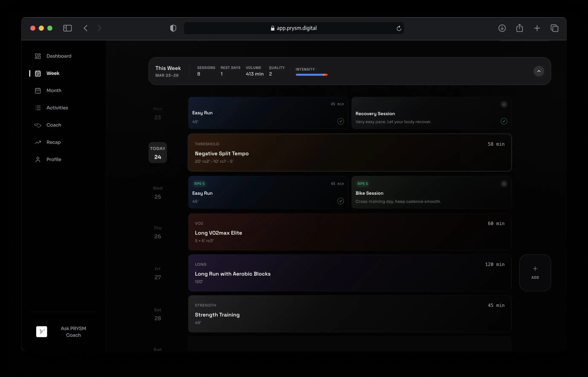Open your Profile settings

point(54,159)
